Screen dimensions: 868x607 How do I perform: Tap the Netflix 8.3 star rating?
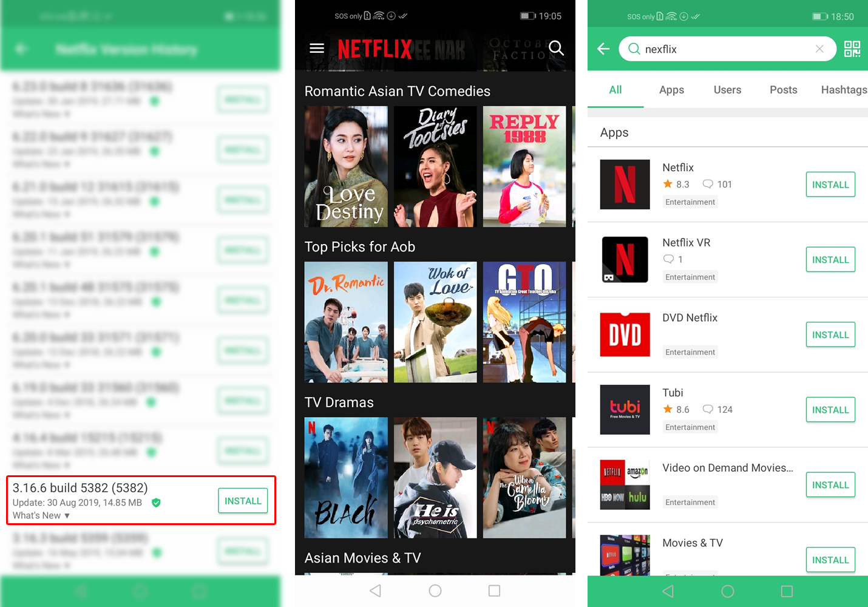676,185
